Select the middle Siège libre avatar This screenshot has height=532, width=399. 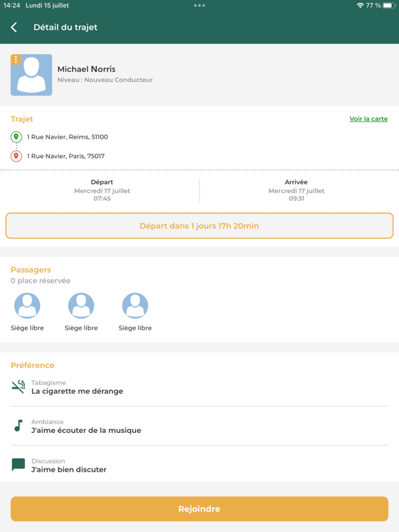point(81,305)
